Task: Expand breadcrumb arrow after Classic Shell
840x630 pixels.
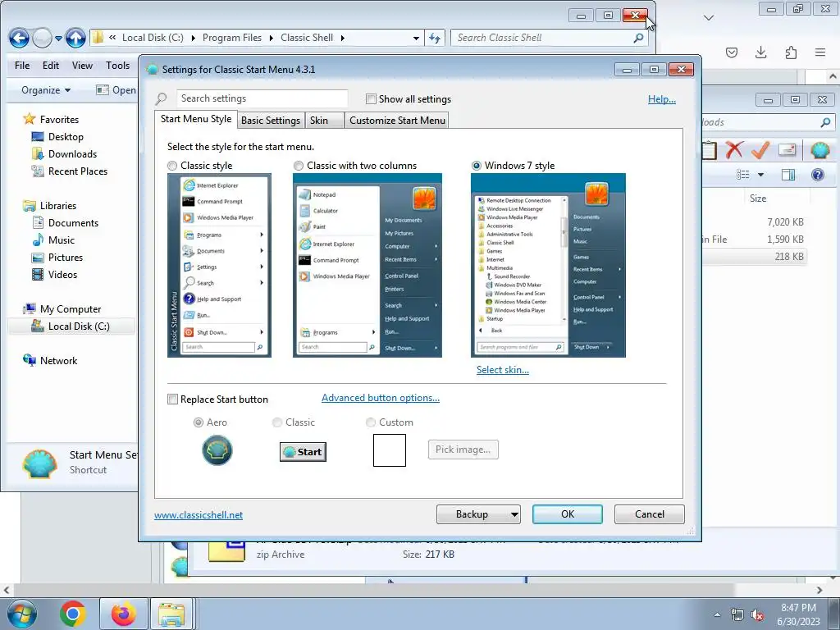Action: pos(342,38)
